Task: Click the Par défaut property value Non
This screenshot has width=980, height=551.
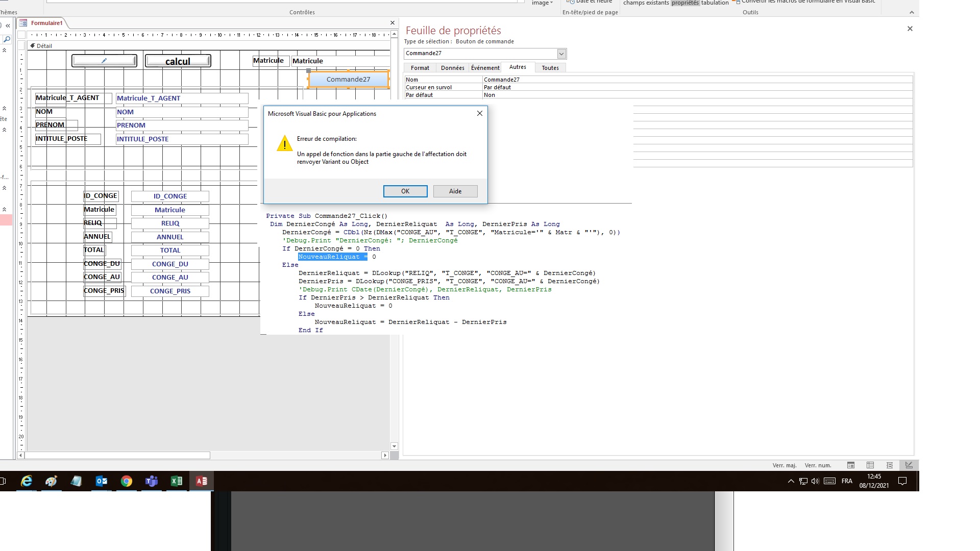Action: click(697, 95)
